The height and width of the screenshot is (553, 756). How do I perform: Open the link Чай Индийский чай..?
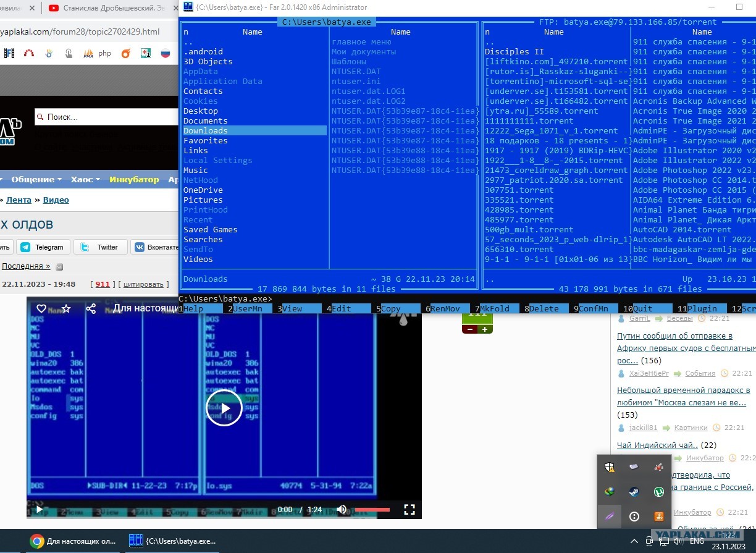coord(657,445)
